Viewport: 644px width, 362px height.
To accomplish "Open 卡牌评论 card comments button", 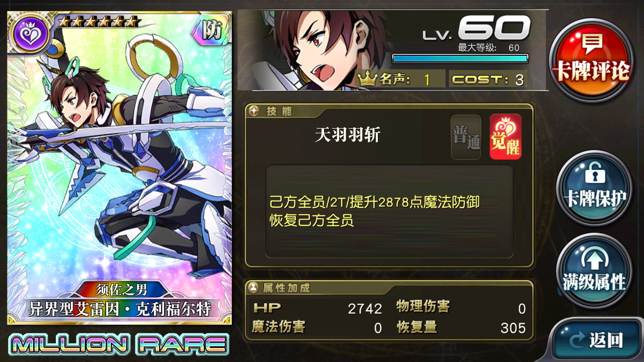I will pos(591,60).
